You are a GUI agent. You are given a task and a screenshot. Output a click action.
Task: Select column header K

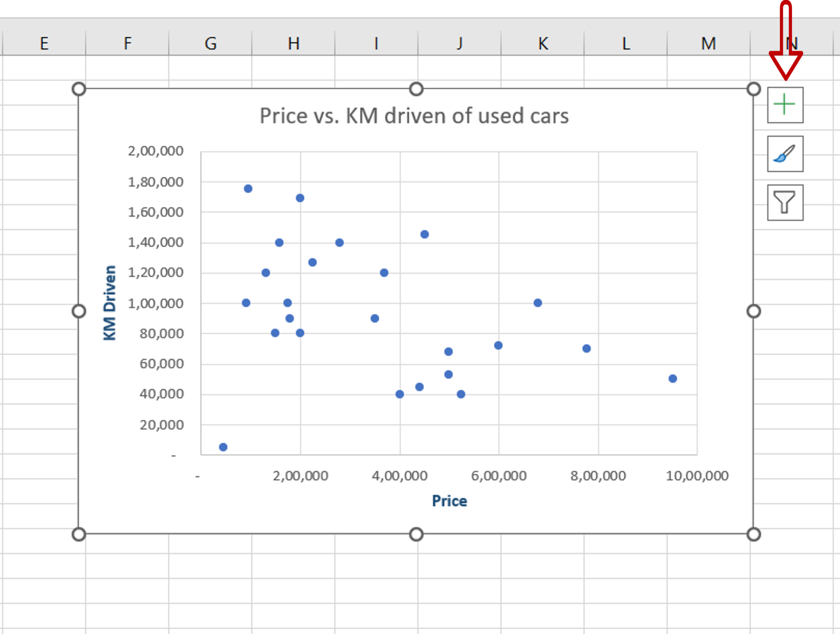tap(543, 43)
